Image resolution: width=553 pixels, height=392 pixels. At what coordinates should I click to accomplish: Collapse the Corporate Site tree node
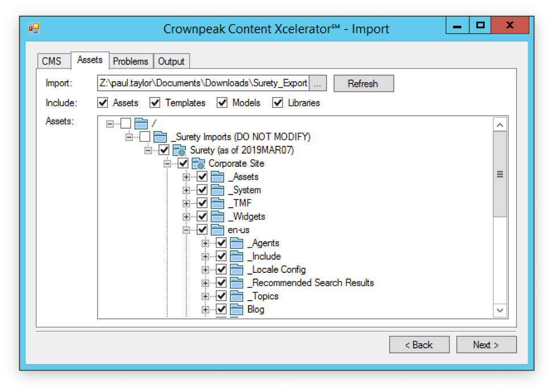pos(167,163)
